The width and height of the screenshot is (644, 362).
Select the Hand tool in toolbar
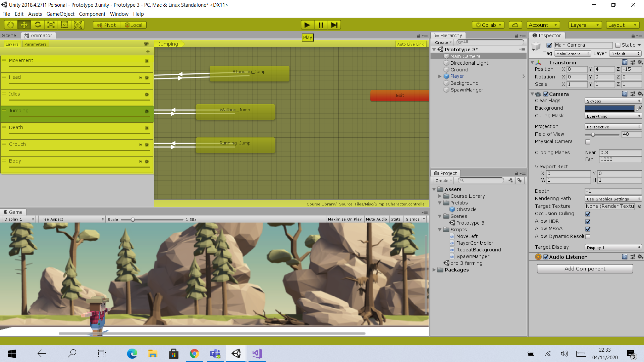pos(11,25)
